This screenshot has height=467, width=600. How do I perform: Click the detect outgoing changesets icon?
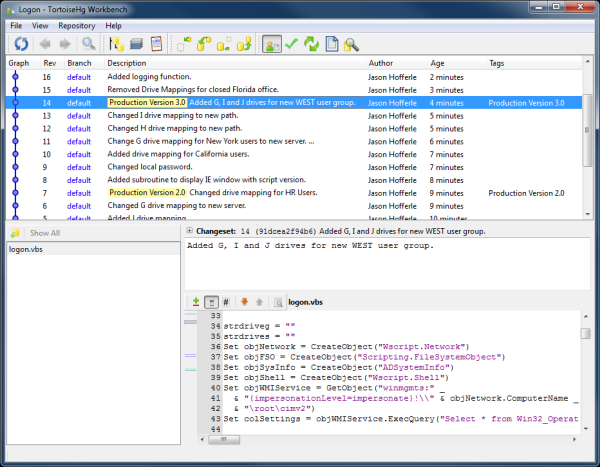pos(224,44)
